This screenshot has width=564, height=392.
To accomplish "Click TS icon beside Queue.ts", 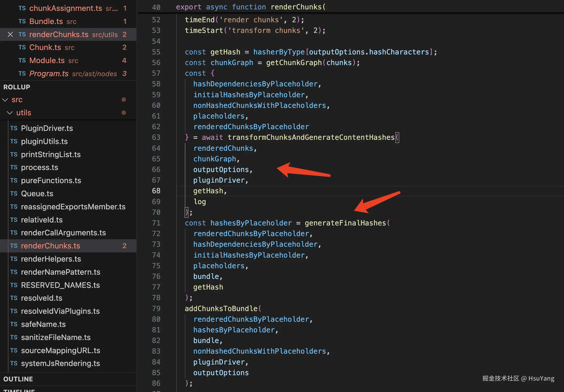I will (x=14, y=194).
